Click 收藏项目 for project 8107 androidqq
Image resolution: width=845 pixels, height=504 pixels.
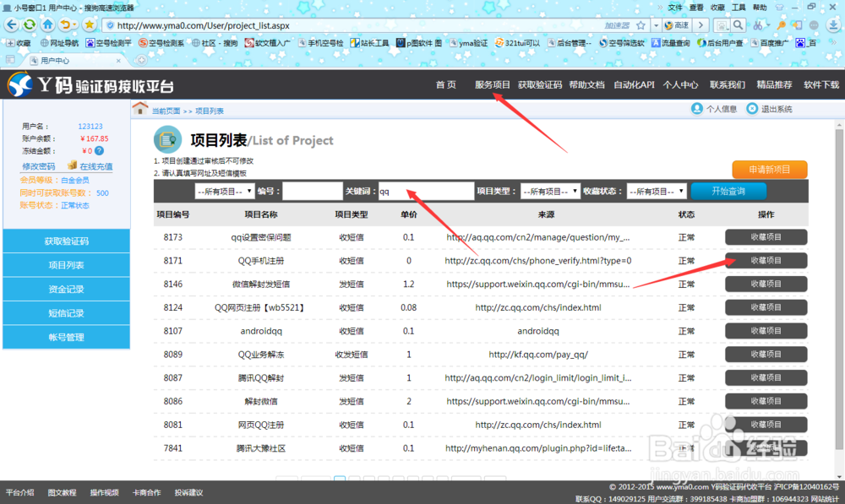pos(766,331)
